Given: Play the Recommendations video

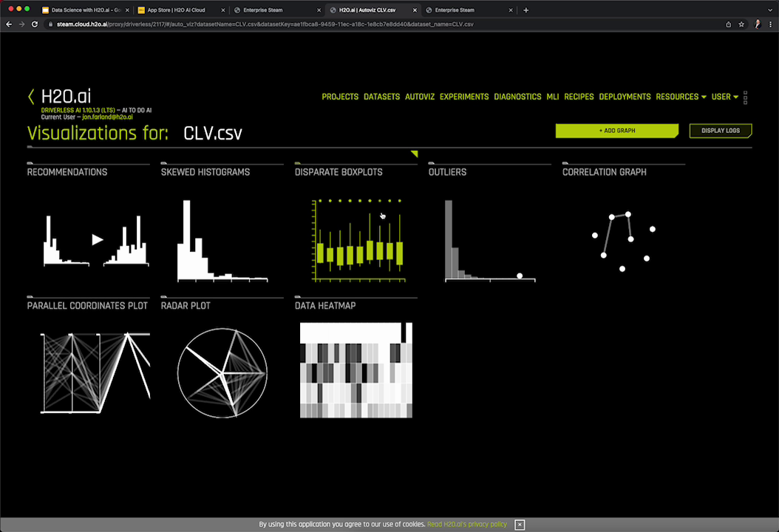Looking at the screenshot, I should [x=97, y=239].
